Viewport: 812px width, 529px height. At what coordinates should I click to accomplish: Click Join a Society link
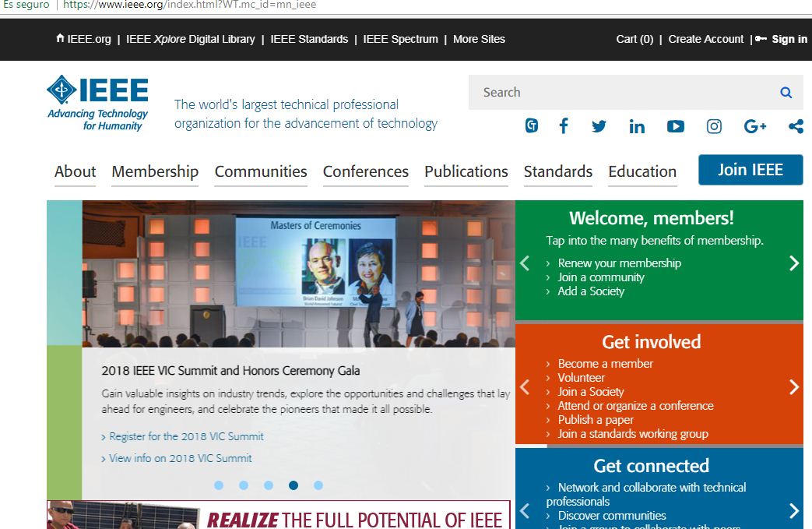click(590, 392)
